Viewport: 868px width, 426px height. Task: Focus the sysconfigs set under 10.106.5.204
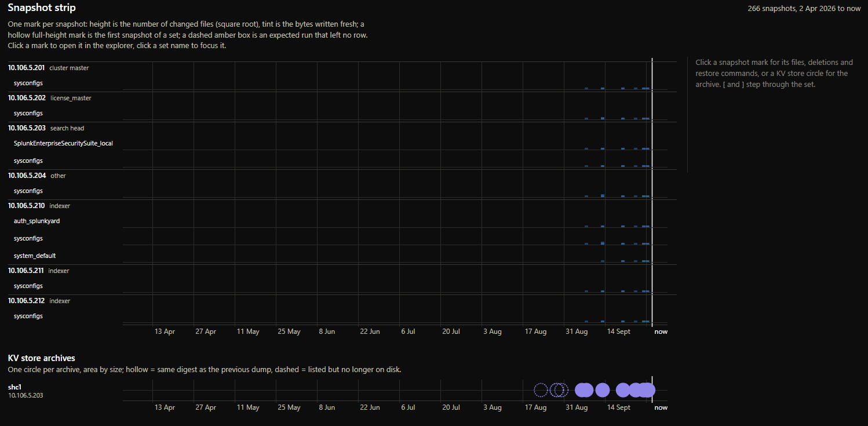(28, 191)
